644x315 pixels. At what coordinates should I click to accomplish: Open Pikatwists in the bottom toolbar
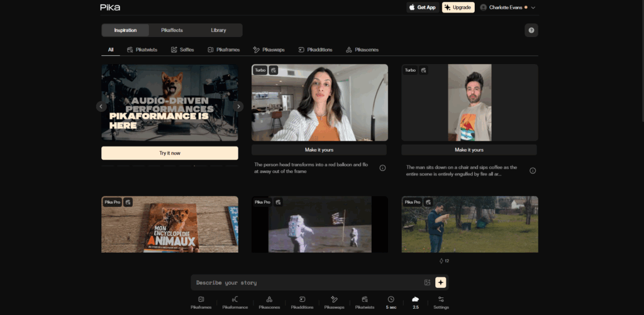(365, 302)
